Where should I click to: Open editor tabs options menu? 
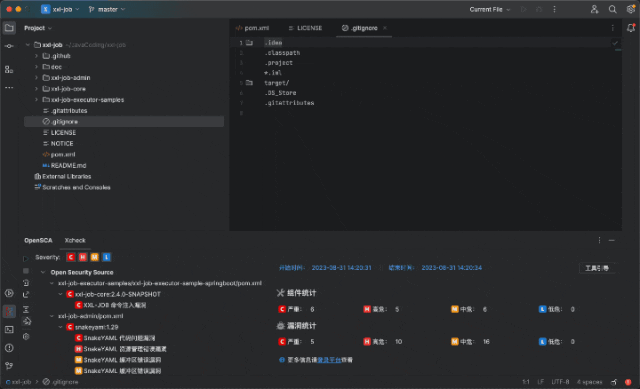(x=612, y=28)
